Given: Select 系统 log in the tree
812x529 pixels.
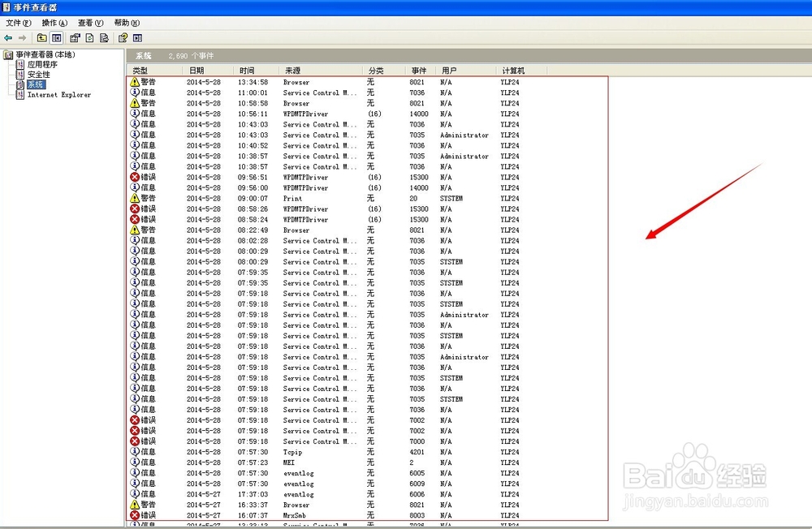Looking at the screenshot, I should (36, 84).
